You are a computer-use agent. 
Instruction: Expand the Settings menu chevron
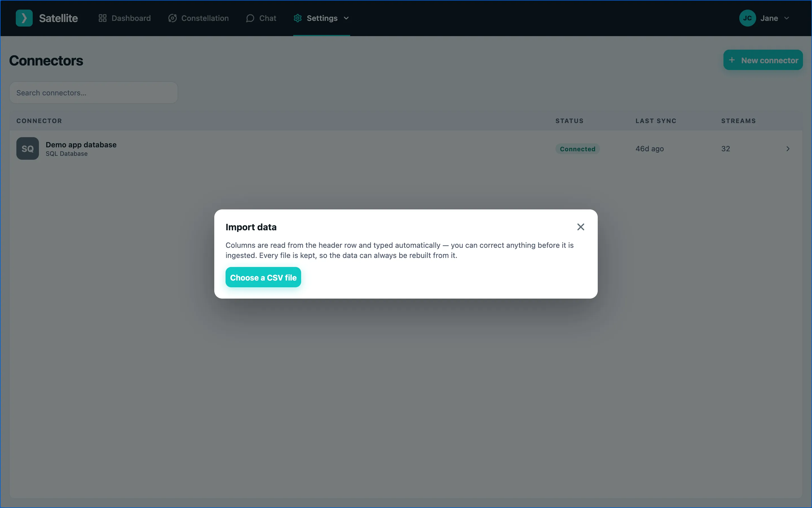pos(346,18)
